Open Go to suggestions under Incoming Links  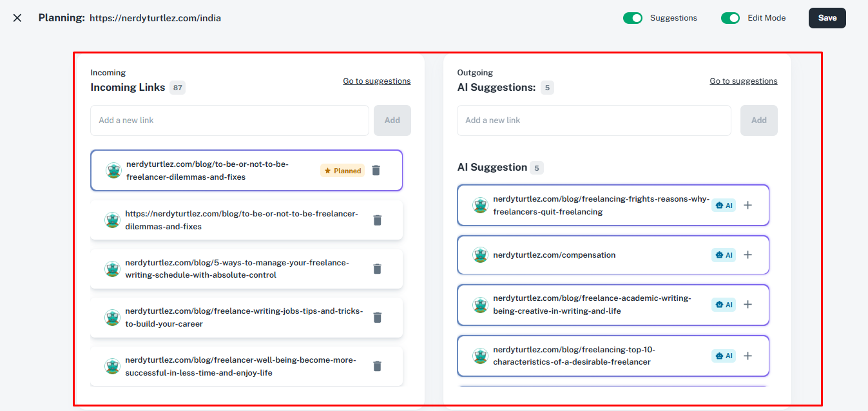click(376, 81)
